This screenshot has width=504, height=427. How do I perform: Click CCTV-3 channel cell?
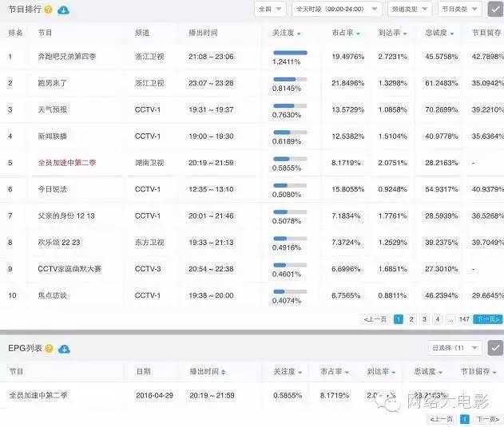pos(148,269)
